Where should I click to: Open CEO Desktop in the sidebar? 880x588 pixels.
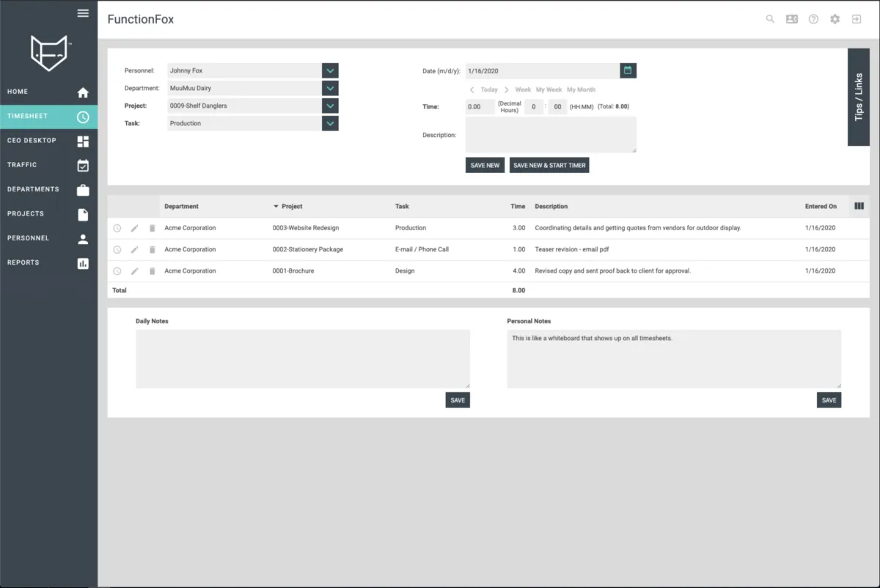point(48,140)
